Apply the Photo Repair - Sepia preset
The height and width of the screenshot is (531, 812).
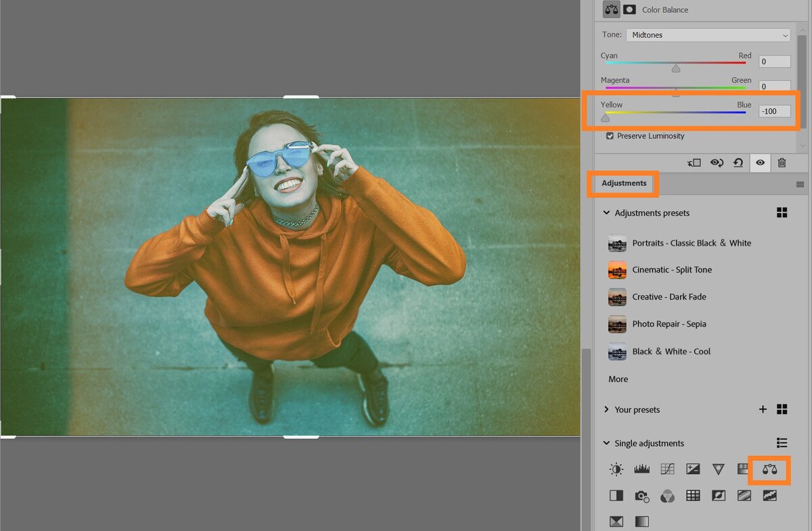point(657,324)
